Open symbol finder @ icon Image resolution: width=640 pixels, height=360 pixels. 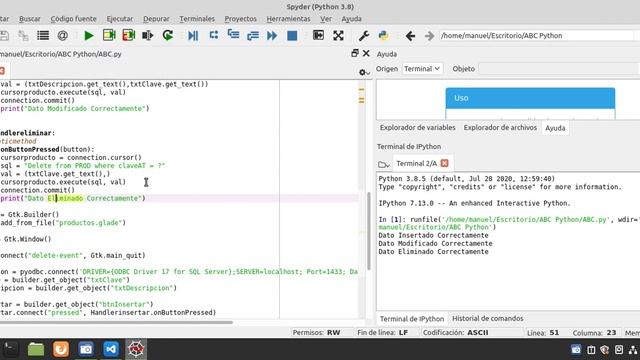coord(62,36)
